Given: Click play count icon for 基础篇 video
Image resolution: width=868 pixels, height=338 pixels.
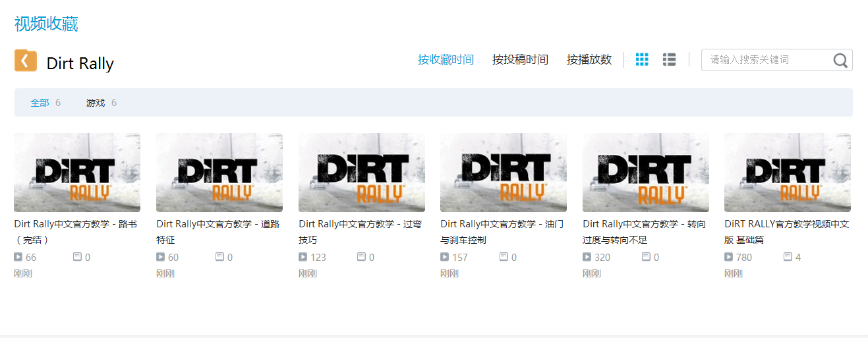Looking at the screenshot, I should click(x=728, y=257).
